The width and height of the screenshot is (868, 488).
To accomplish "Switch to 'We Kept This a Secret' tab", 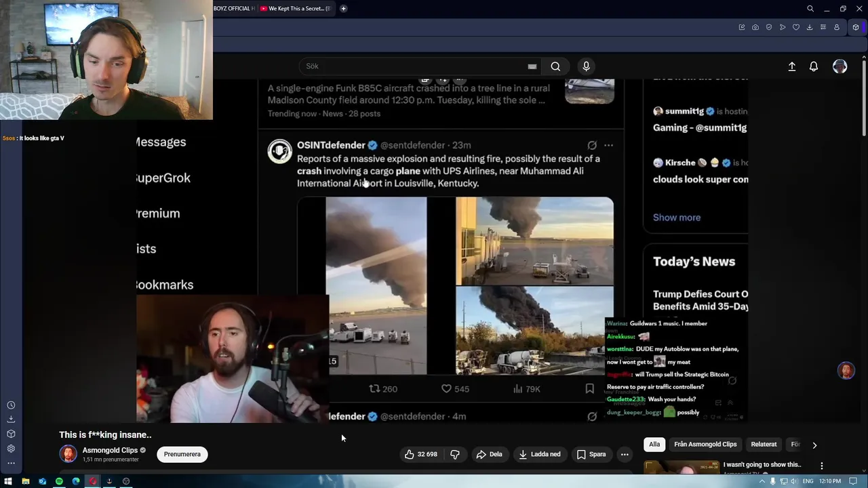I will pyautogui.click(x=296, y=9).
